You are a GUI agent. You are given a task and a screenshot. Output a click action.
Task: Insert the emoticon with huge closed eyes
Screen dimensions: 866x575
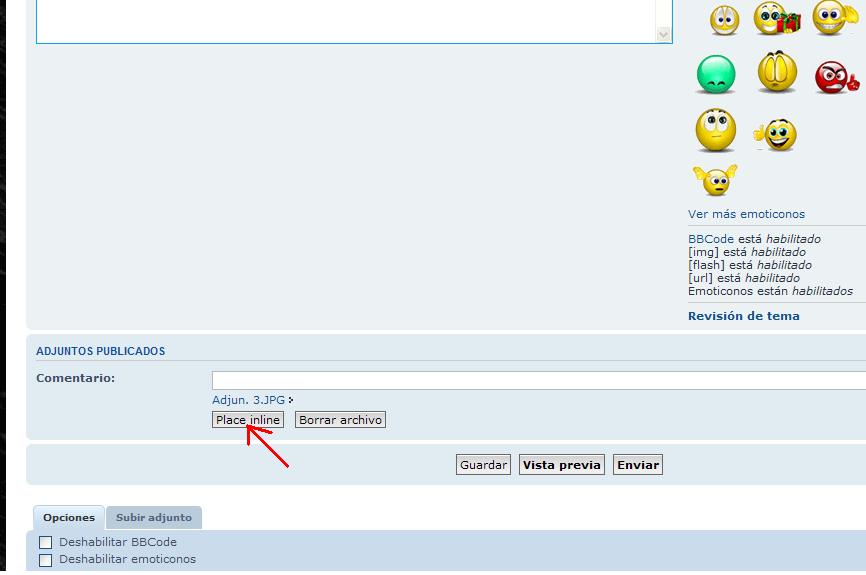[x=776, y=73]
